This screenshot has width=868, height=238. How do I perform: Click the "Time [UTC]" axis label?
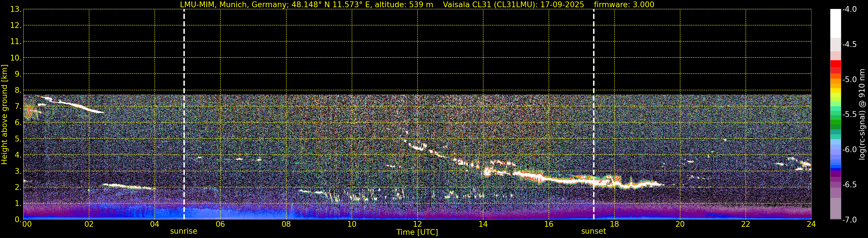(417, 232)
